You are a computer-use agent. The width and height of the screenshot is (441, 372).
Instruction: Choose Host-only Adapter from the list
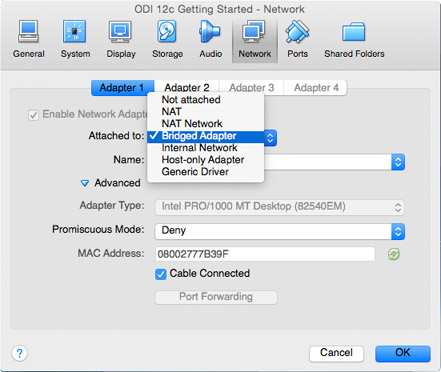tap(206, 160)
